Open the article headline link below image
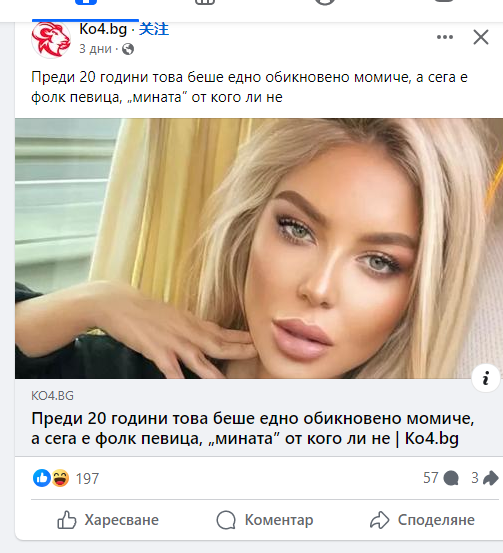Image resolution: width=503 pixels, height=553 pixels. click(253, 428)
